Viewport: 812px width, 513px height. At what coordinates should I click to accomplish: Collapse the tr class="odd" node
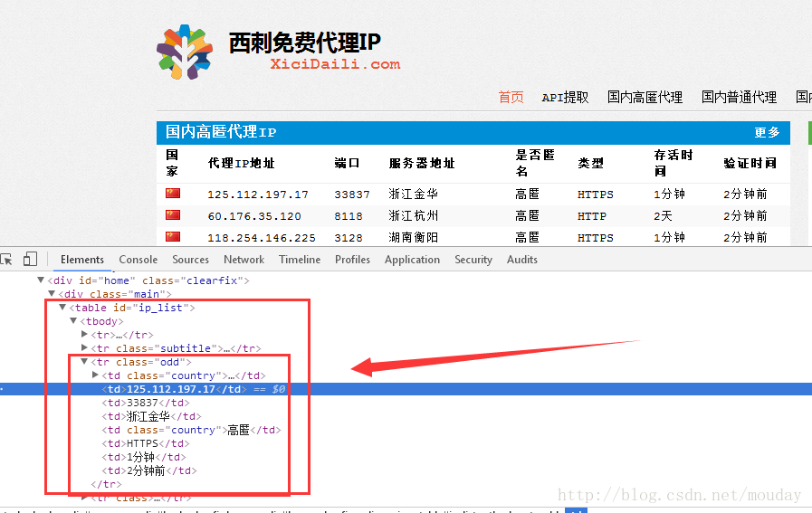pos(84,361)
